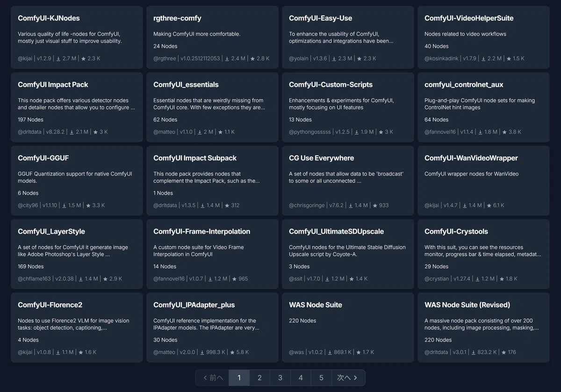Screen dimensions: 561x392
Task: Open the ComfyUI-GGUF title
Action: coord(43,158)
